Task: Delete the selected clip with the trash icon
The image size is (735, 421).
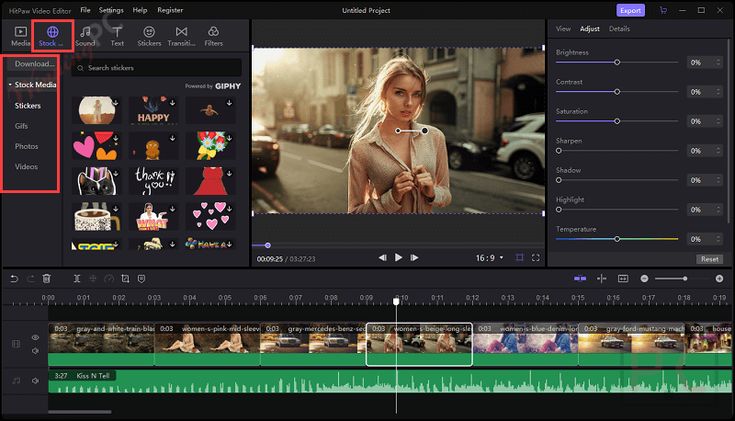Action: click(x=46, y=278)
